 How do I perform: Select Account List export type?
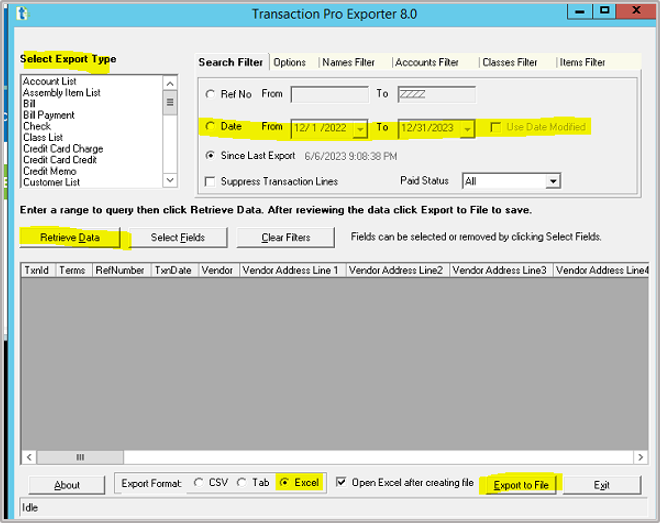click(50, 81)
